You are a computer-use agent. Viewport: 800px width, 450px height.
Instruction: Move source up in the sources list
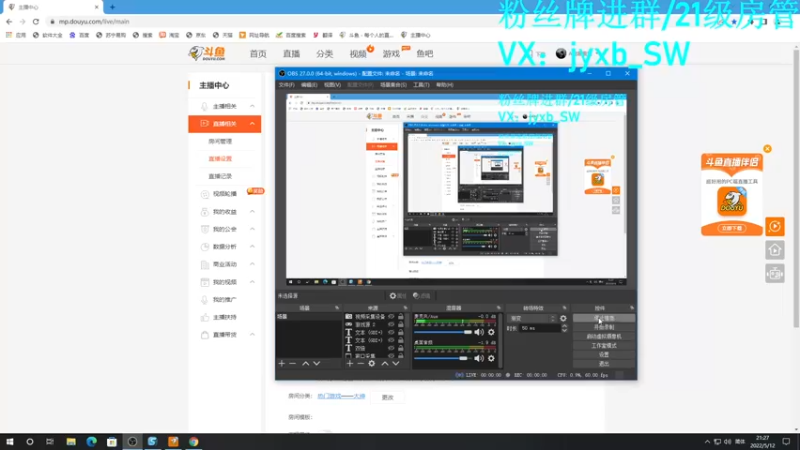385,363
